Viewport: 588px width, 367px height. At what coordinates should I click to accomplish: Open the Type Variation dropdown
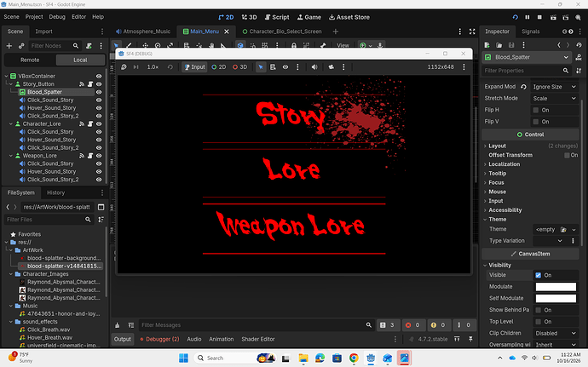(549, 241)
